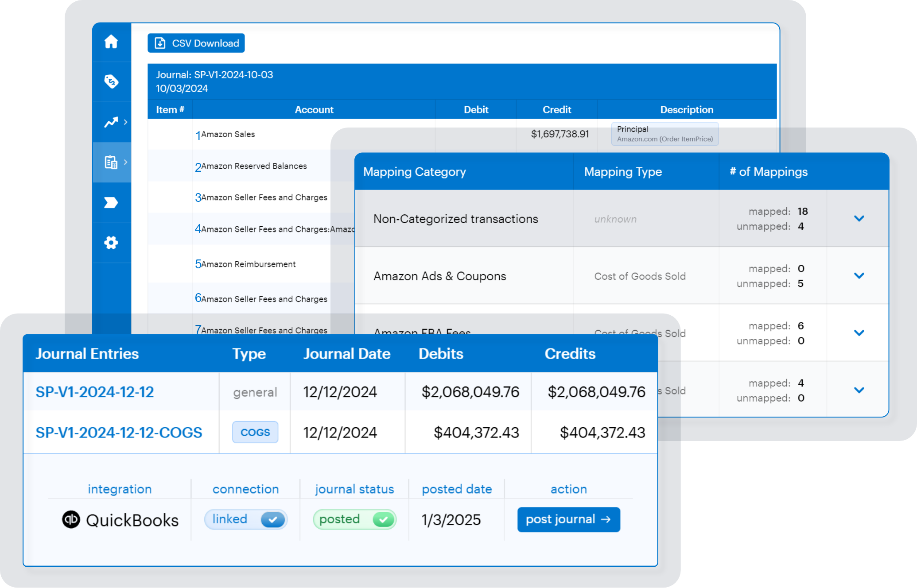Screen dimensions: 917x588
Task: Expand the Amazon FBA Fees row chevron
Action: (859, 333)
